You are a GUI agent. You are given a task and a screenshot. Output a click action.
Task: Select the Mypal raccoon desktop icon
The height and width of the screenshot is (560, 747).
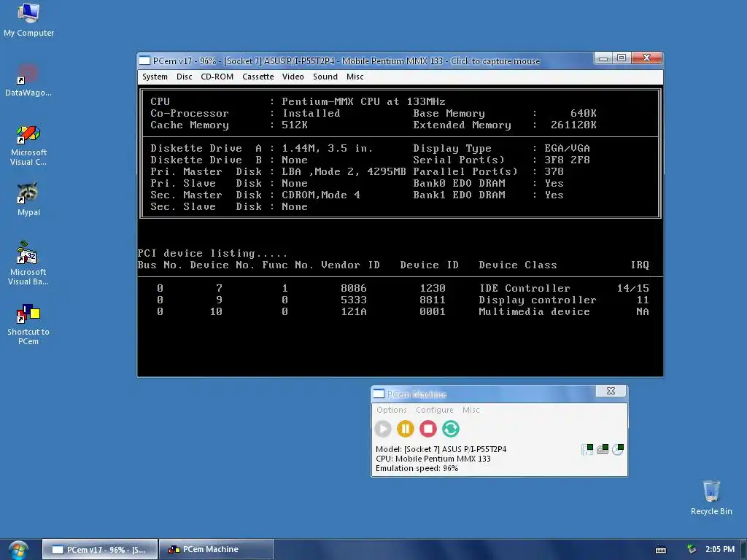(28, 200)
